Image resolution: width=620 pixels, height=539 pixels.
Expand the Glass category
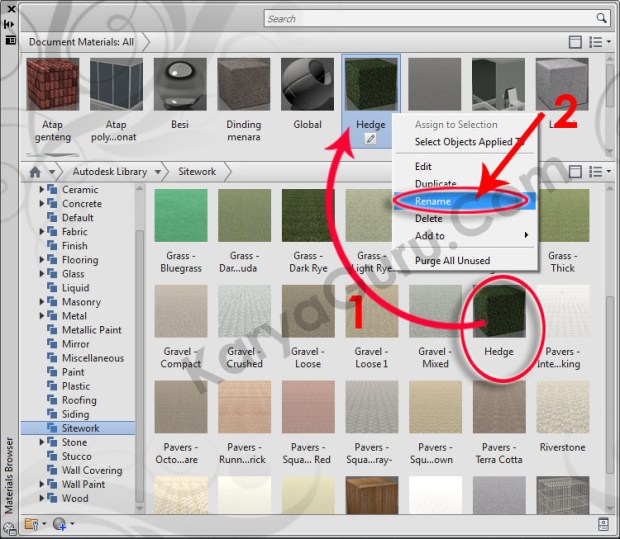[x=42, y=274]
